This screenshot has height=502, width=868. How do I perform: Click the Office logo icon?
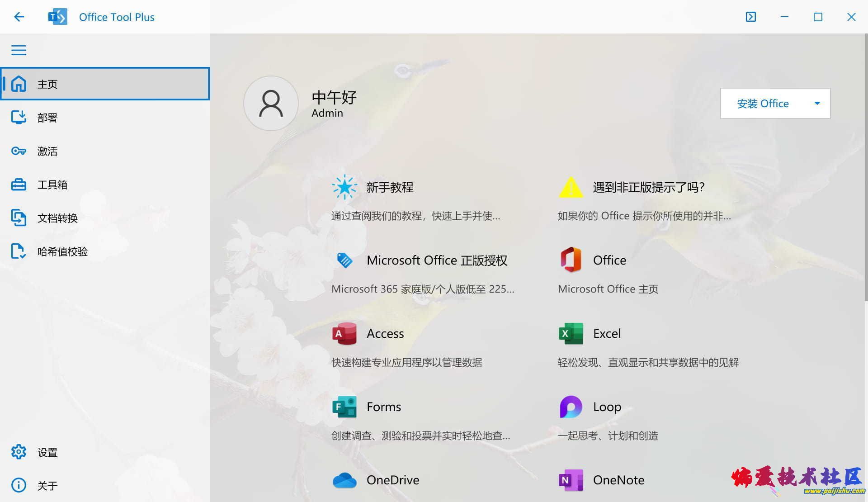tap(571, 260)
